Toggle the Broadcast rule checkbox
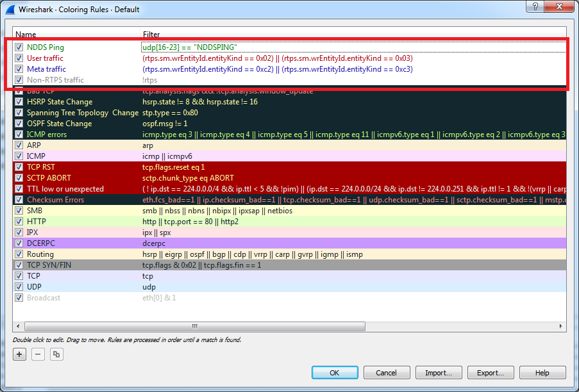The image size is (579, 392). click(19, 298)
